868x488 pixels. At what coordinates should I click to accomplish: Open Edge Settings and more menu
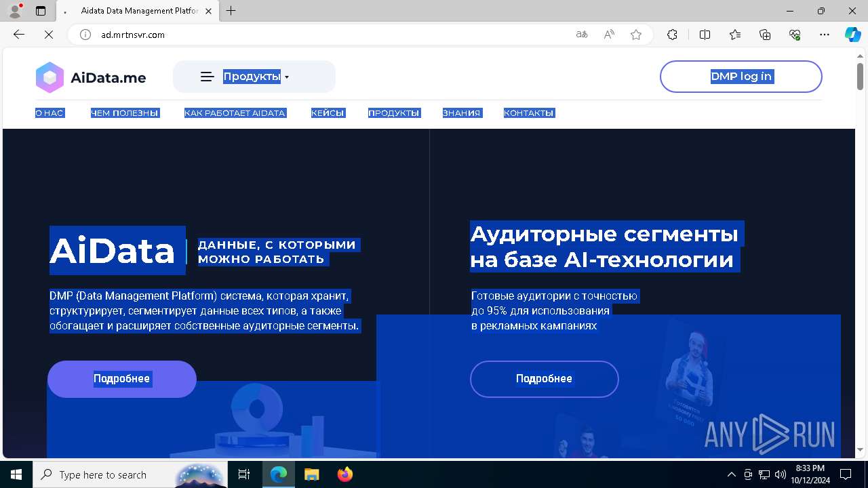[x=825, y=35]
